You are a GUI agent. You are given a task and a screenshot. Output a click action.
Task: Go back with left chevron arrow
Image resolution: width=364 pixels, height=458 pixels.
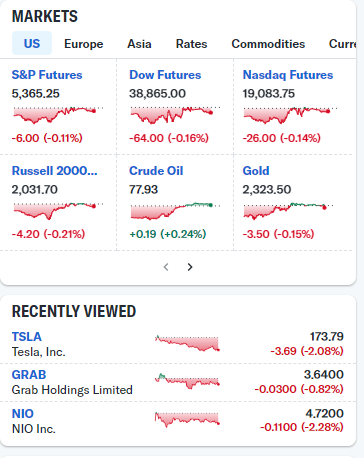point(166,267)
